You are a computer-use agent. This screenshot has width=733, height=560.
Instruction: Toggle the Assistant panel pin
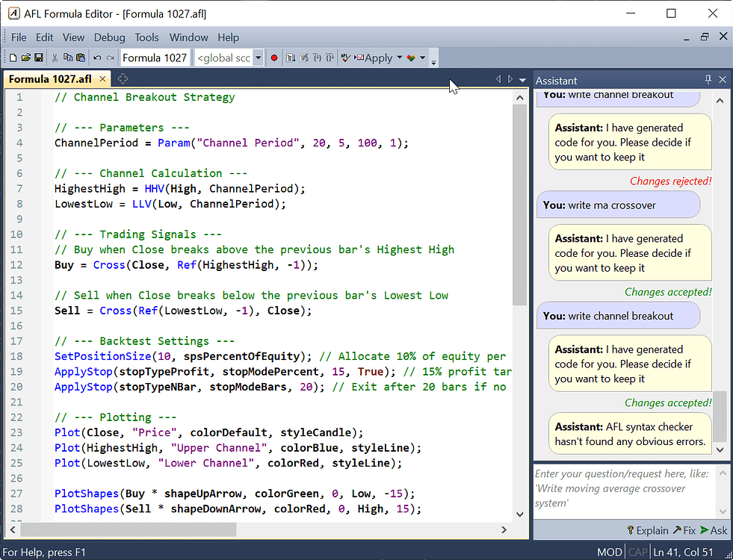click(708, 80)
